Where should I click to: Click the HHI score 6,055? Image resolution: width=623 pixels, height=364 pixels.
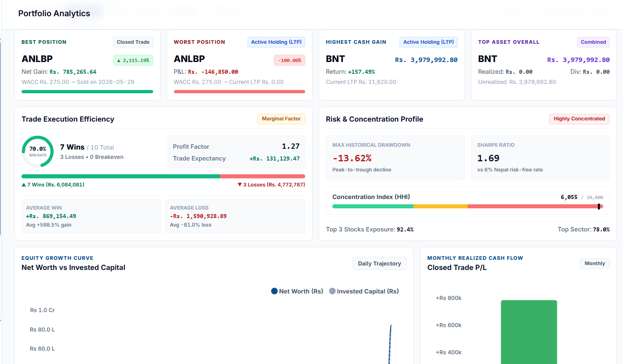569,197
